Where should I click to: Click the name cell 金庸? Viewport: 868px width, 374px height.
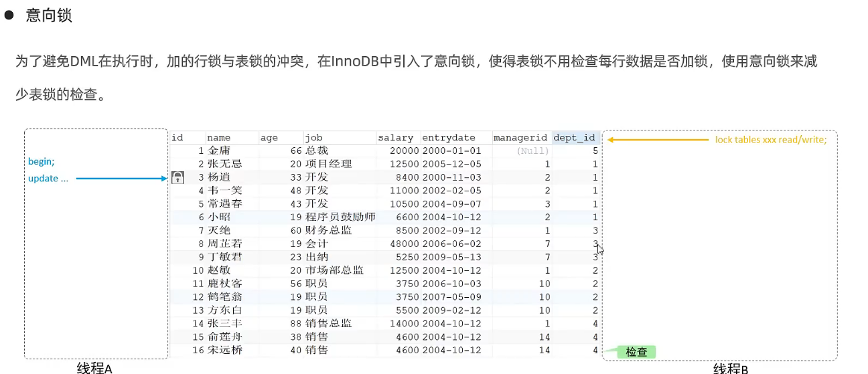point(219,151)
